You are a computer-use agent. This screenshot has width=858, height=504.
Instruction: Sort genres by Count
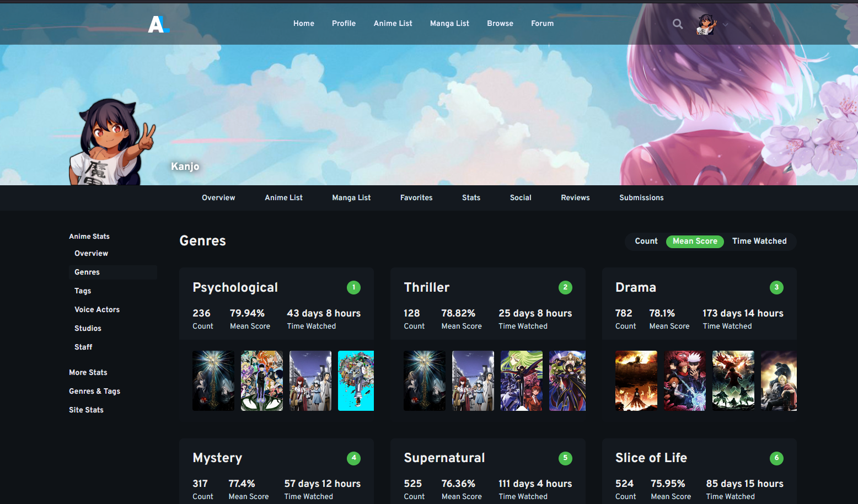[x=646, y=241]
